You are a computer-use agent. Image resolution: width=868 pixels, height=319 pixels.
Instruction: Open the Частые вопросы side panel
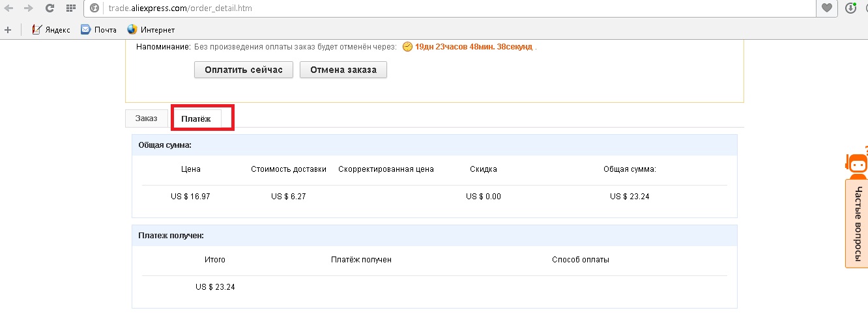857,223
